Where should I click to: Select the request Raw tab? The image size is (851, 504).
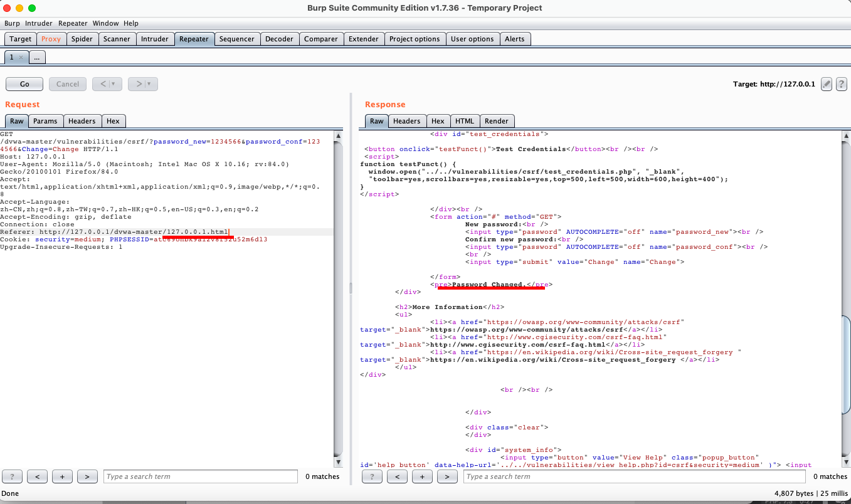17,121
